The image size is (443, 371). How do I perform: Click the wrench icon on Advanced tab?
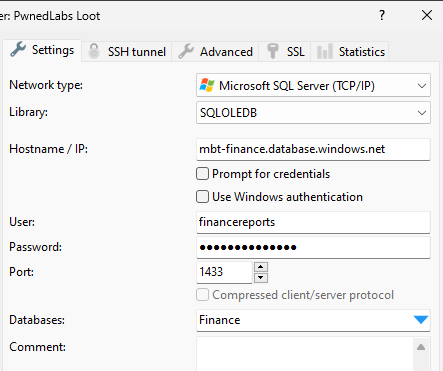pyautogui.click(x=186, y=51)
